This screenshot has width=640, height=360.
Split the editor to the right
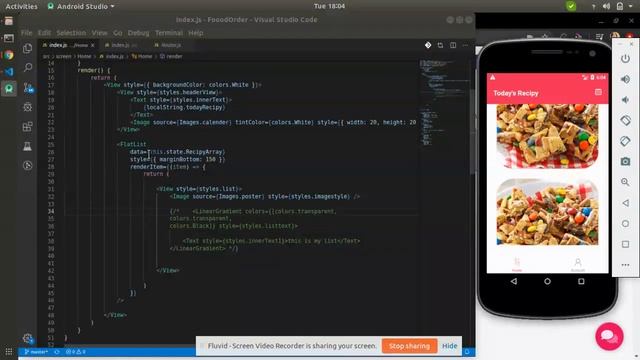point(453,45)
